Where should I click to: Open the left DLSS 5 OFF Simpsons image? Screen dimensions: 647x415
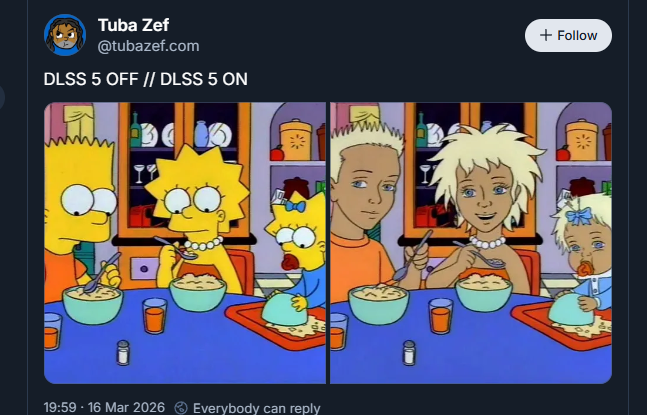[x=185, y=243]
